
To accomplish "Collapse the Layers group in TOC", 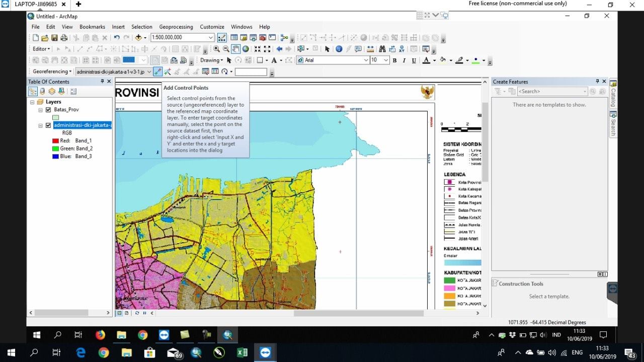I will [x=33, y=102].
